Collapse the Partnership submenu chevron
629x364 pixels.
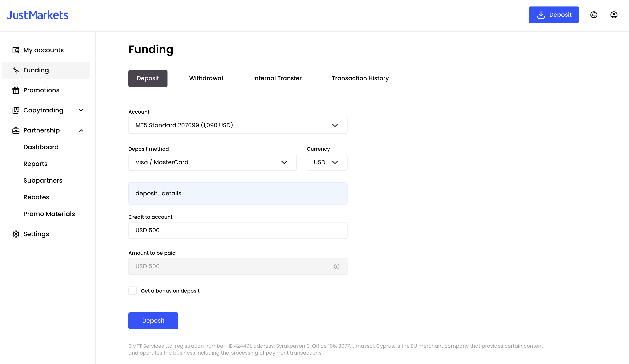(81, 130)
